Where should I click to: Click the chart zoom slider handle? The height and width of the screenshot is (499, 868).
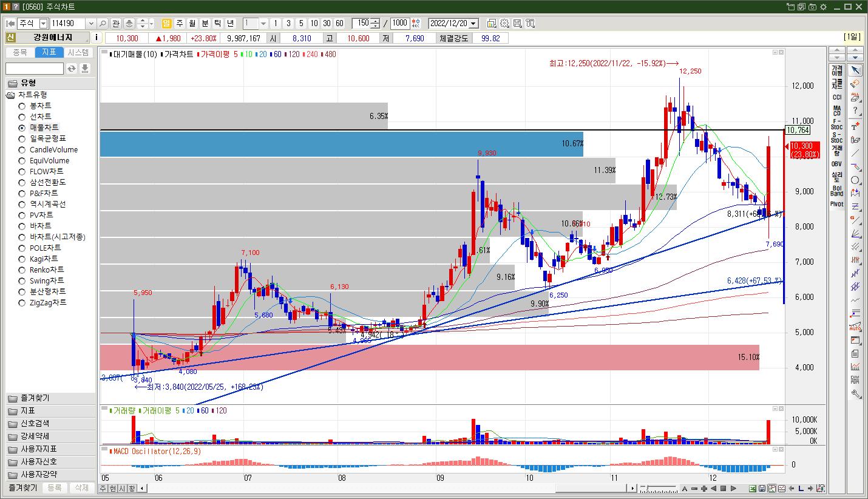click(648, 489)
